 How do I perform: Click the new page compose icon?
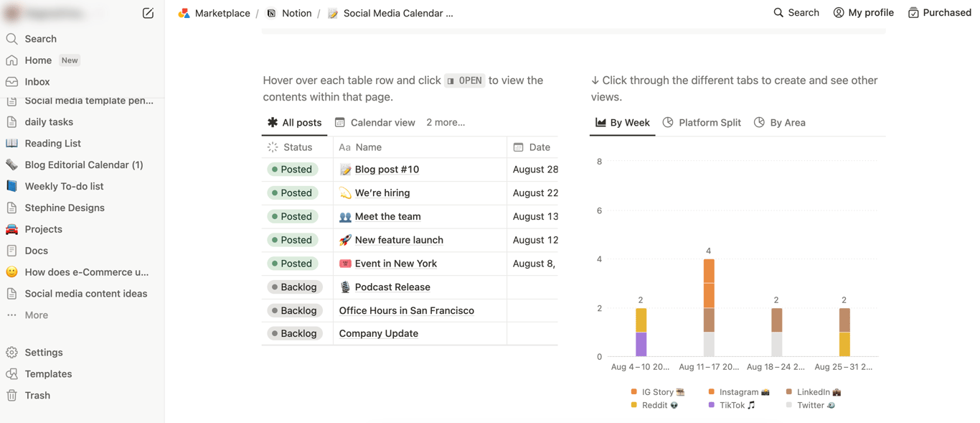pyautogui.click(x=148, y=13)
